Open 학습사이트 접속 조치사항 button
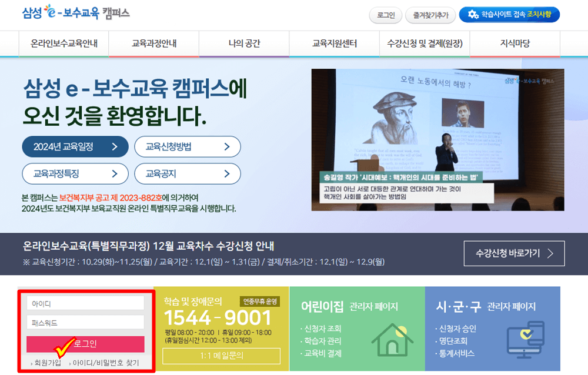This screenshot has width=588, height=375. pyautogui.click(x=509, y=15)
